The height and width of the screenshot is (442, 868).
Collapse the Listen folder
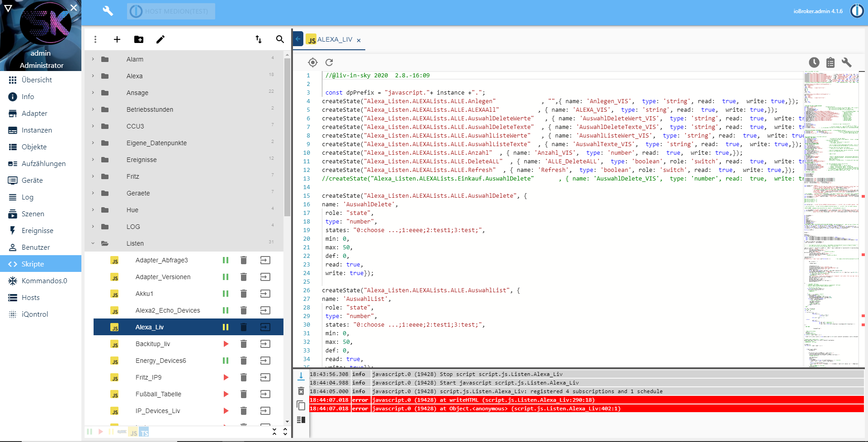(x=93, y=243)
